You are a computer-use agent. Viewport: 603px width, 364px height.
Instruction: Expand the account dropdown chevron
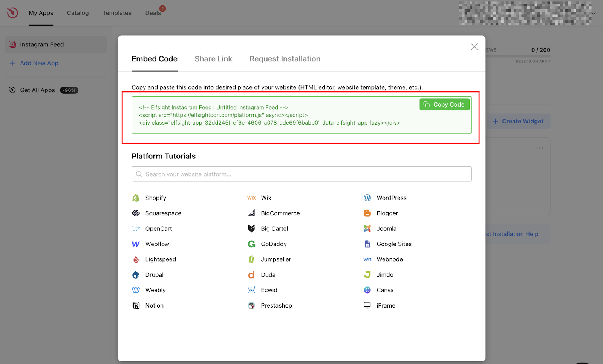pos(594,13)
